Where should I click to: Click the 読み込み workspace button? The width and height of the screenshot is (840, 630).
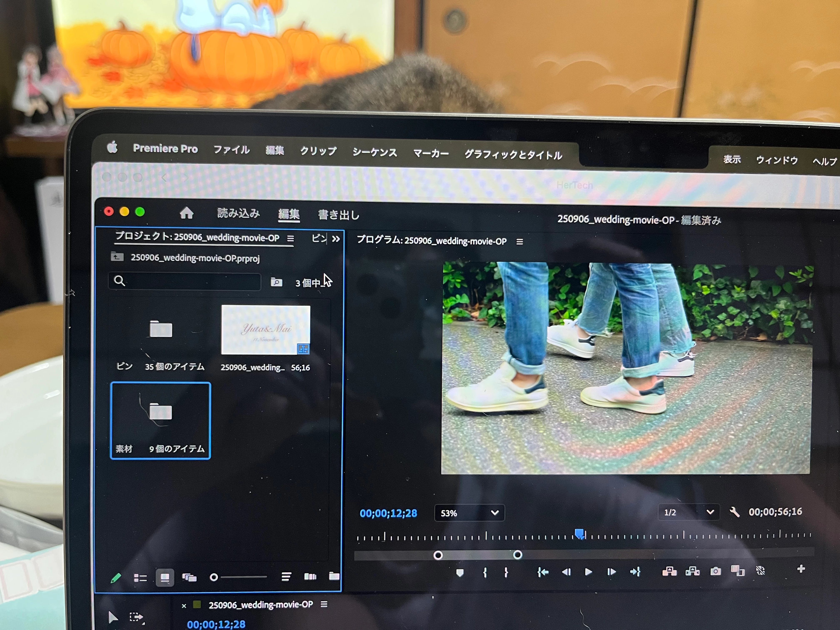238,213
